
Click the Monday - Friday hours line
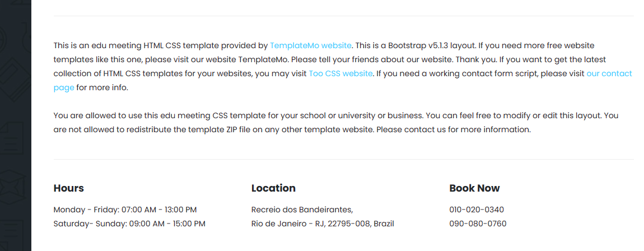point(125,210)
